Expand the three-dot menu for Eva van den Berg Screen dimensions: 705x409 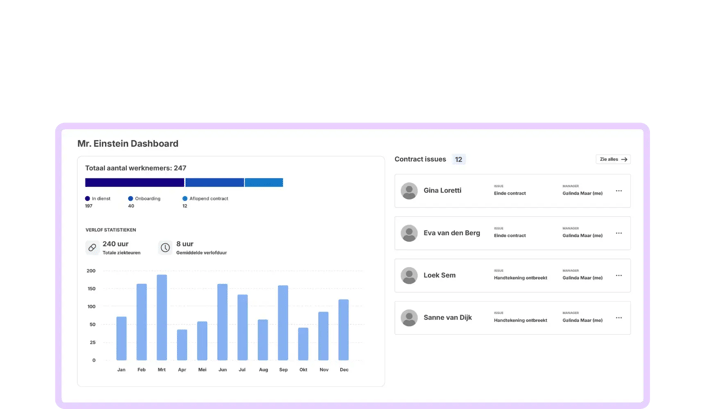(x=619, y=233)
